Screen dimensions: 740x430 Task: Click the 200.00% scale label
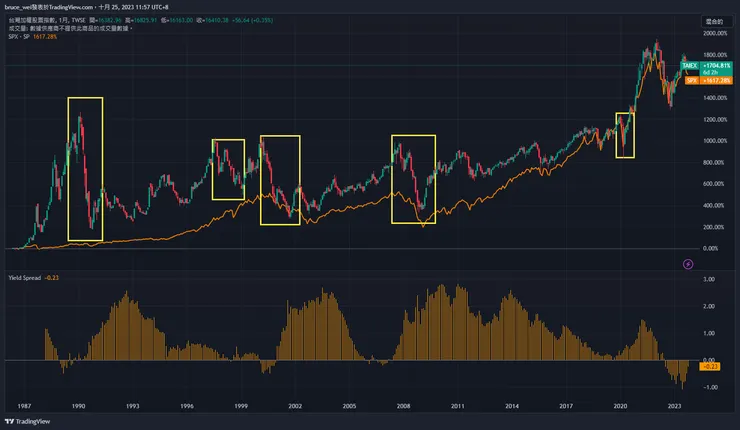[715, 227]
